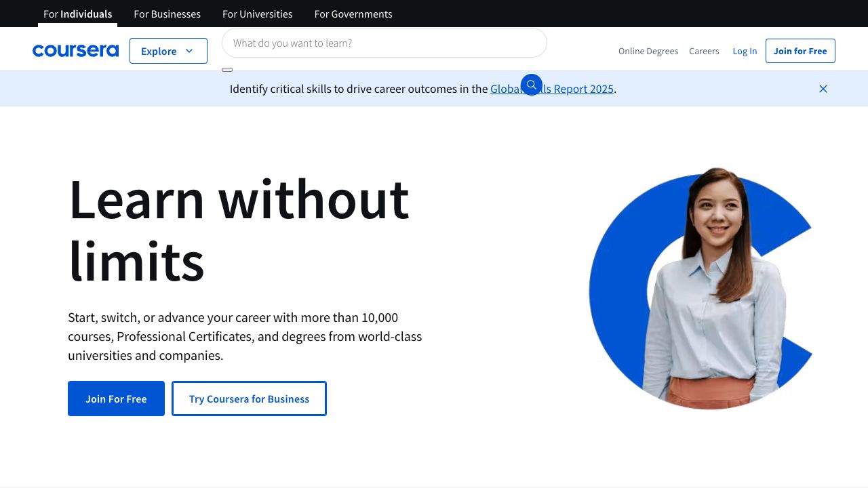Open the Online Degrees link
This screenshot has width=868, height=488.
(648, 51)
